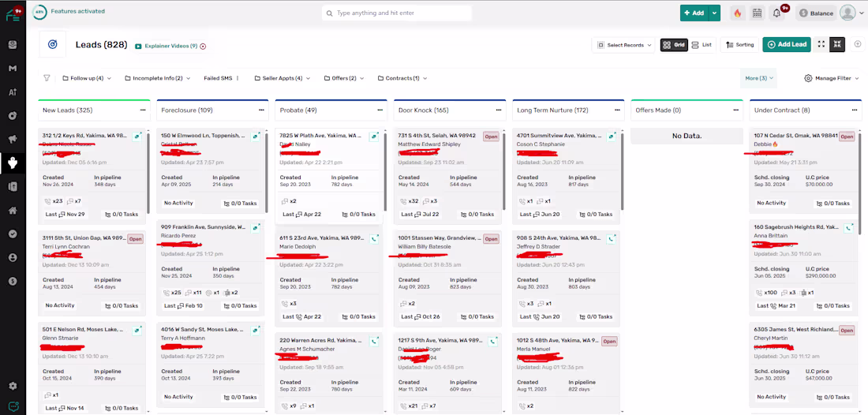Click the Balance button

pyautogui.click(x=816, y=13)
